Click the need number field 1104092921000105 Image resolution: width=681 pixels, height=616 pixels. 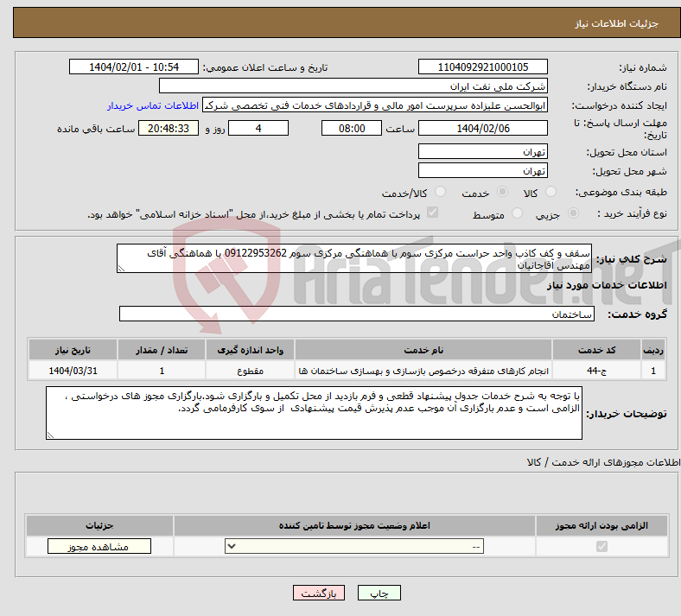(483, 67)
